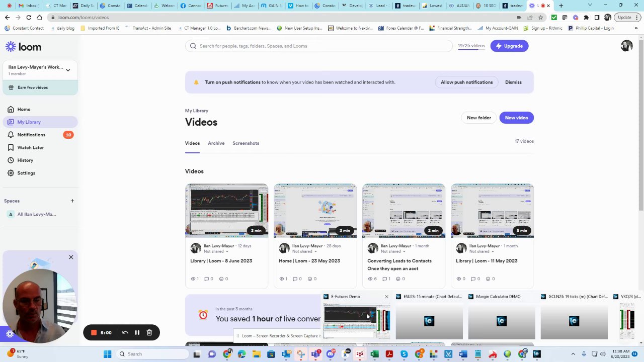The height and width of the screenshot is (362, 644).
Task: Go to browser home page
Action: click(39, 17)
